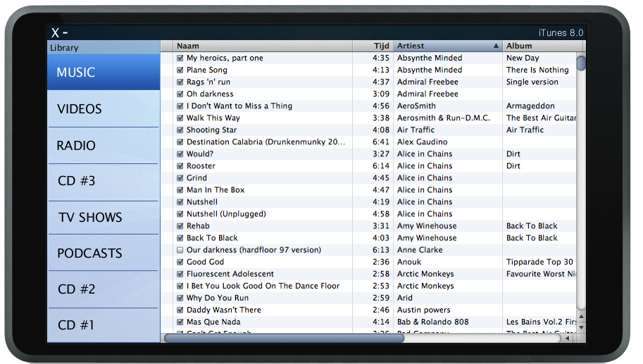
Task: Click album 'Tipparade Top 30'
Action: [x=539, y=262]
